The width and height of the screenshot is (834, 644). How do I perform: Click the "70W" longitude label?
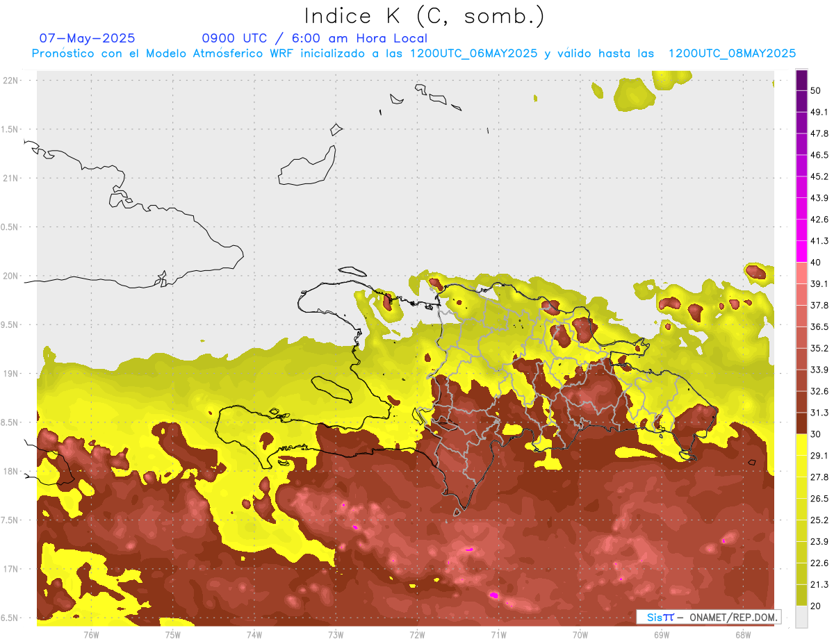click(x=580, y=634)
